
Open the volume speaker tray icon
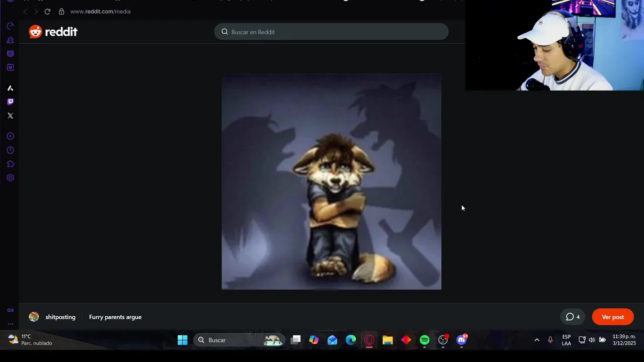(592, 340)
